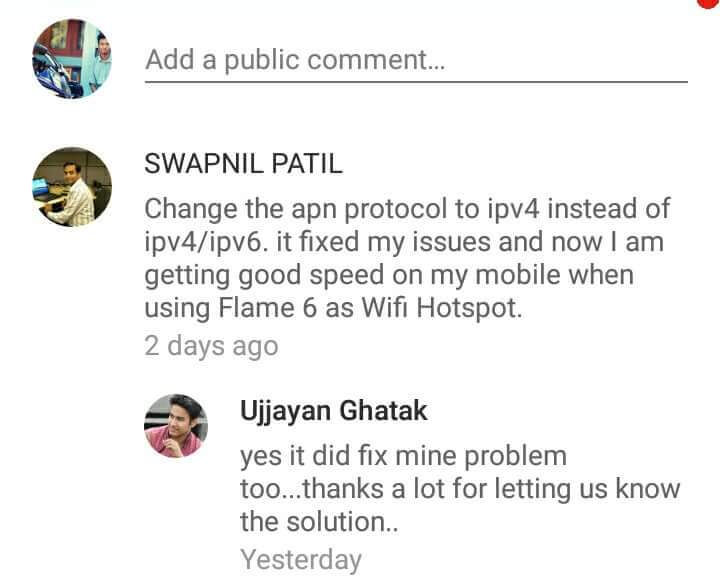This screenshot has height=585, width=720.
Task: Click the Add a public comment field
Action: coord(416,61)
